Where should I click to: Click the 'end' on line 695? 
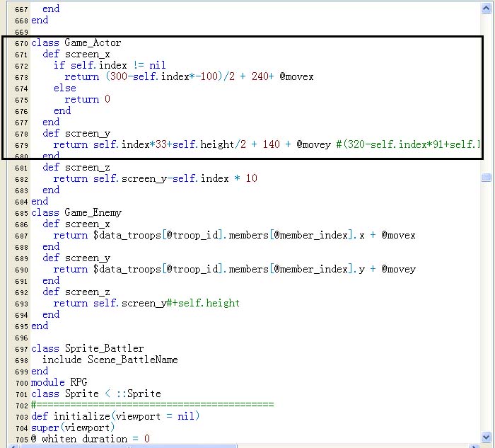click(x=40, y=326)
